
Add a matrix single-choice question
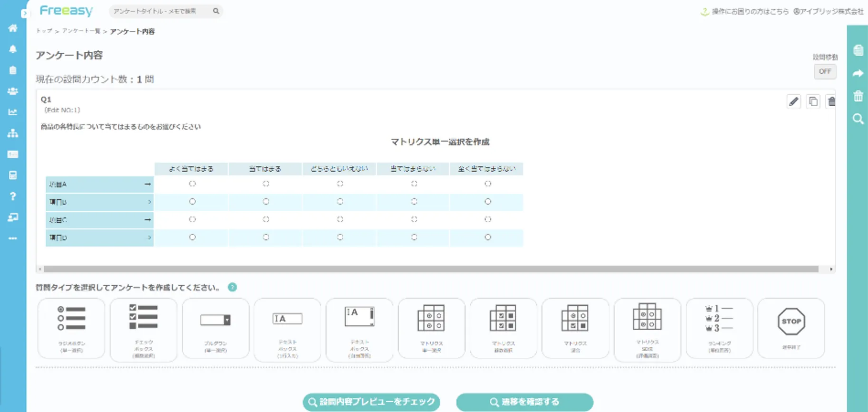(x=431, y=328)
